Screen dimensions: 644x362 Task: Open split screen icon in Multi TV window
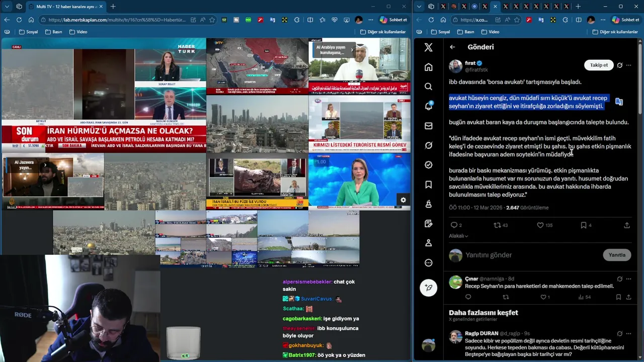point(310,20)
